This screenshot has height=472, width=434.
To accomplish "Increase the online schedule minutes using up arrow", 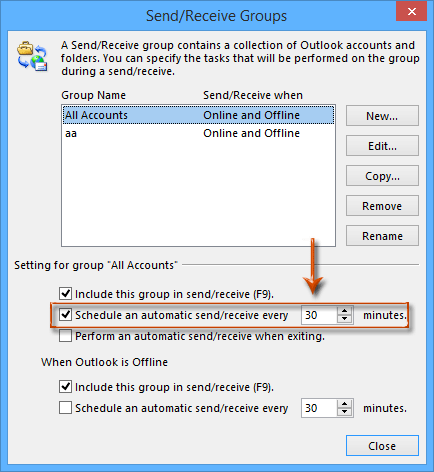I will tap(345, 311).
